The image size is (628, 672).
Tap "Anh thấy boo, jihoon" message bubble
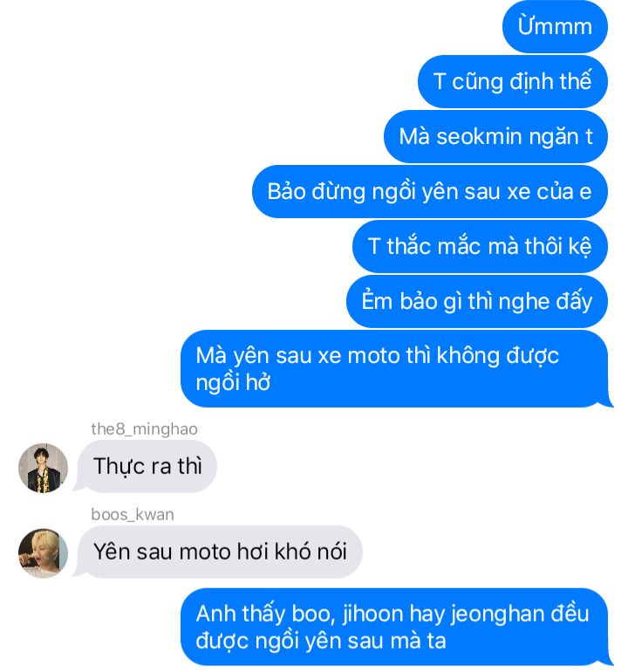tap(396, 627)
